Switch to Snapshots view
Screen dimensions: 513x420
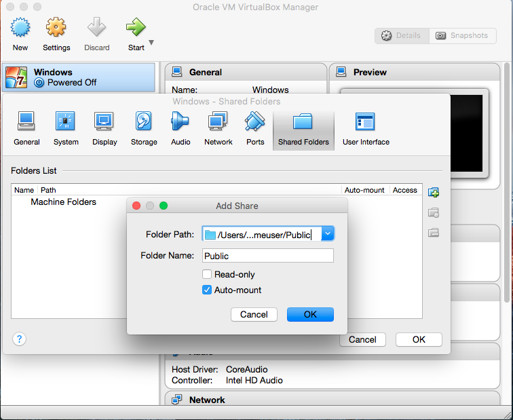point(463,36)
